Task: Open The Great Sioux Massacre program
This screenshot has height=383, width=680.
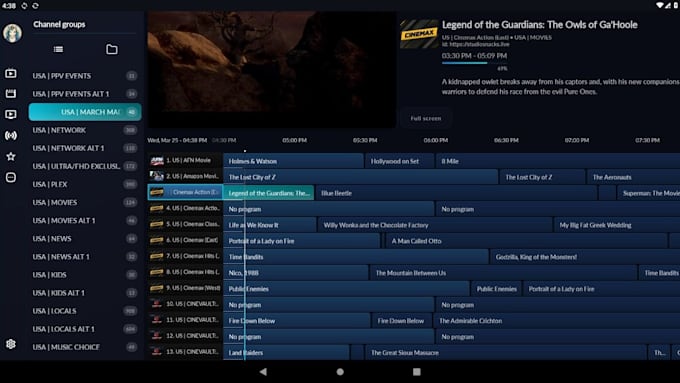Action: point(506,353)
